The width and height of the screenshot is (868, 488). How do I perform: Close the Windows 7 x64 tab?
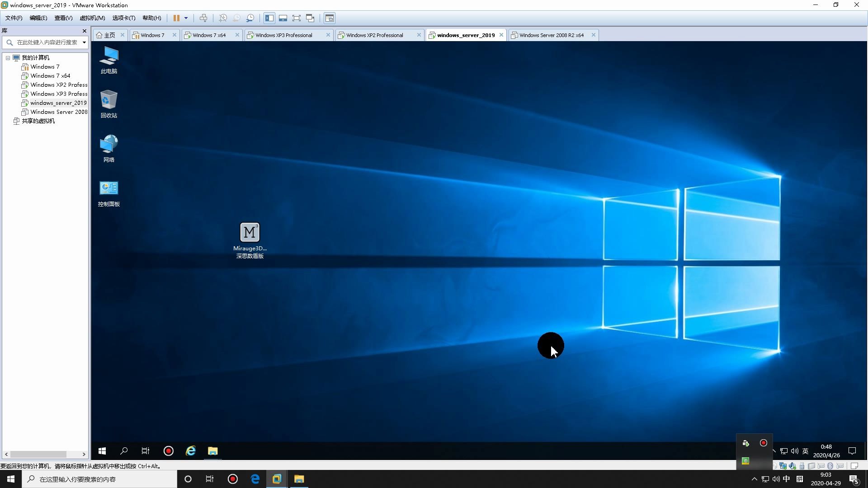[237, 35]
